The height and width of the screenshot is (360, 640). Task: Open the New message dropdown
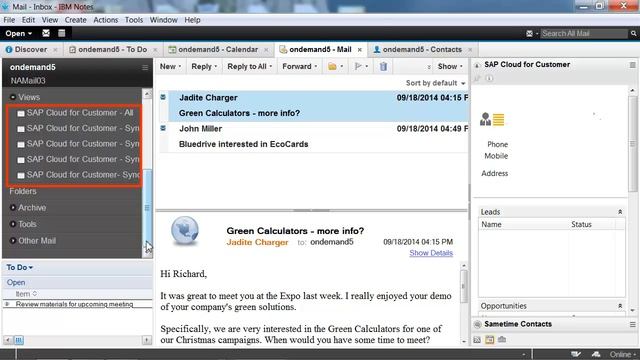click(x=171, y=66)
